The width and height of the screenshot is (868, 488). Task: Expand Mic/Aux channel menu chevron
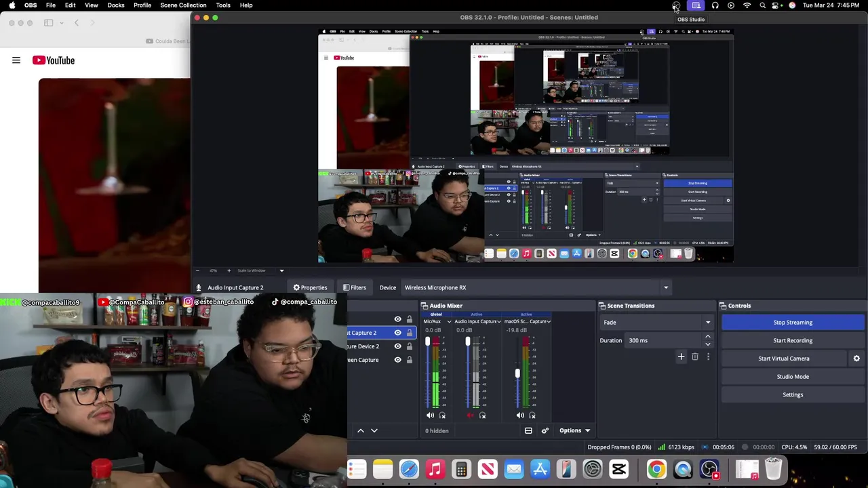pyautogui.click(x=449, y=321)
